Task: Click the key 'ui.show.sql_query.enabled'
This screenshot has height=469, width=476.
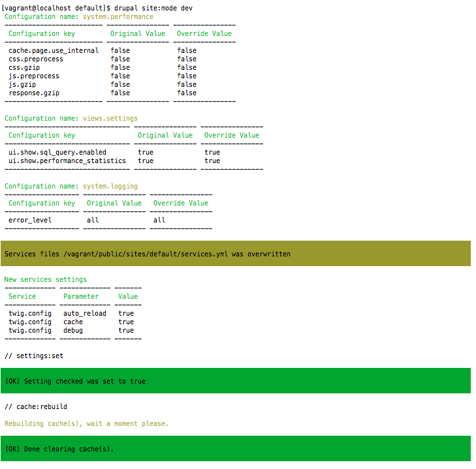Action: (x=57, y=152)
